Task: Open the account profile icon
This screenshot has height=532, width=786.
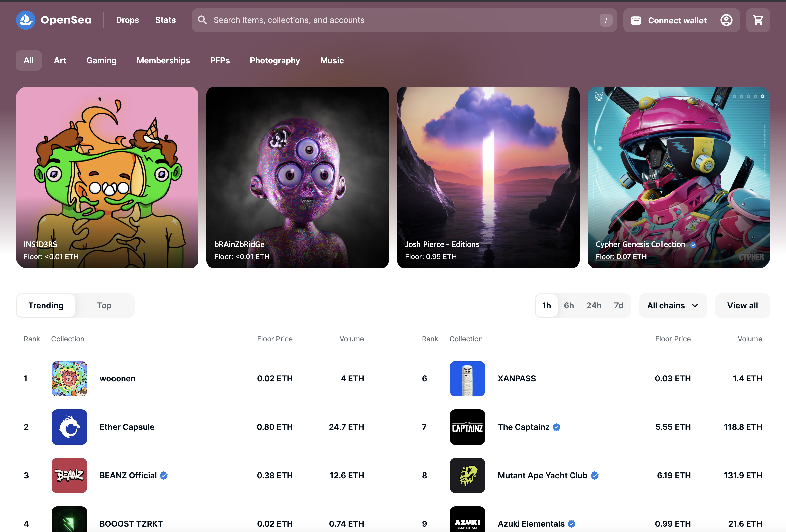Action: click(x=726, y=20)
